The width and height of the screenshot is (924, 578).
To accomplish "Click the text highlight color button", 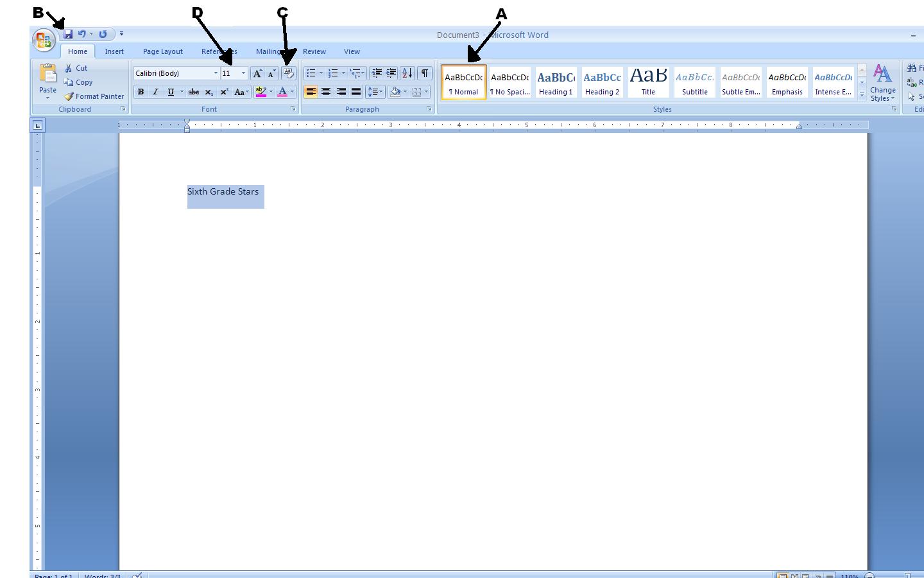I will (x=261, y=92).
